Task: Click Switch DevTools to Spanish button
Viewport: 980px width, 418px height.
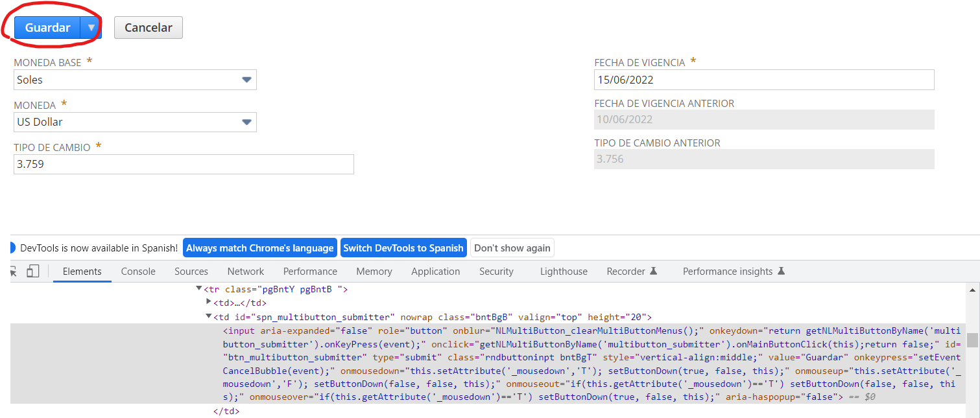Action: coord(403,248)
